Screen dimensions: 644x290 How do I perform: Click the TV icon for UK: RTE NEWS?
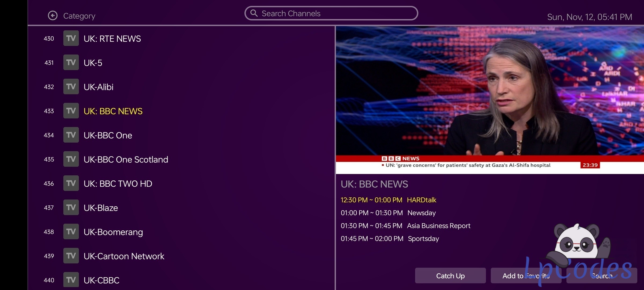[71, 38]
